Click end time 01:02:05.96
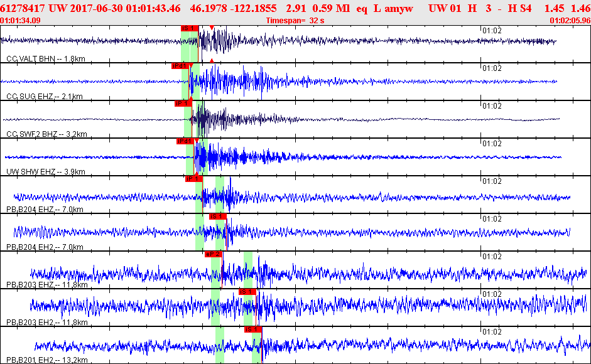The width and height of the screenshot is (591, 364). [570, 20]
